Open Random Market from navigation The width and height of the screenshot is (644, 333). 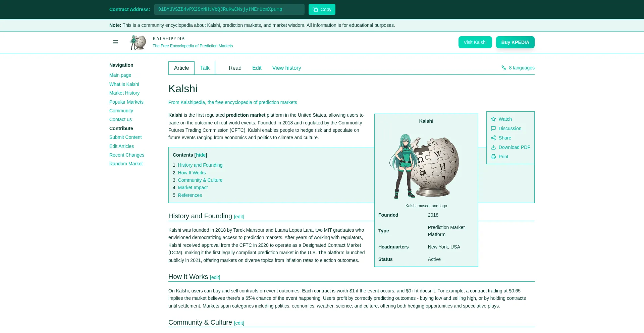pyautogui.click(x=126, y=164)
